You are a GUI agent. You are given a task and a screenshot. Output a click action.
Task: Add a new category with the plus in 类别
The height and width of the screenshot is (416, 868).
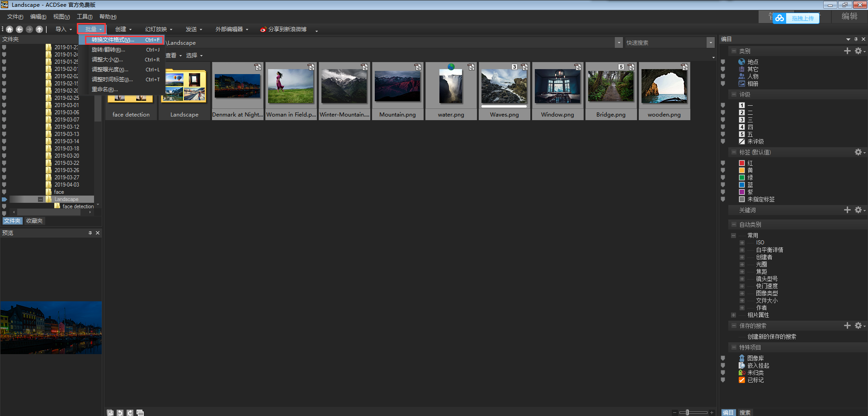click(x=847, y=51)
